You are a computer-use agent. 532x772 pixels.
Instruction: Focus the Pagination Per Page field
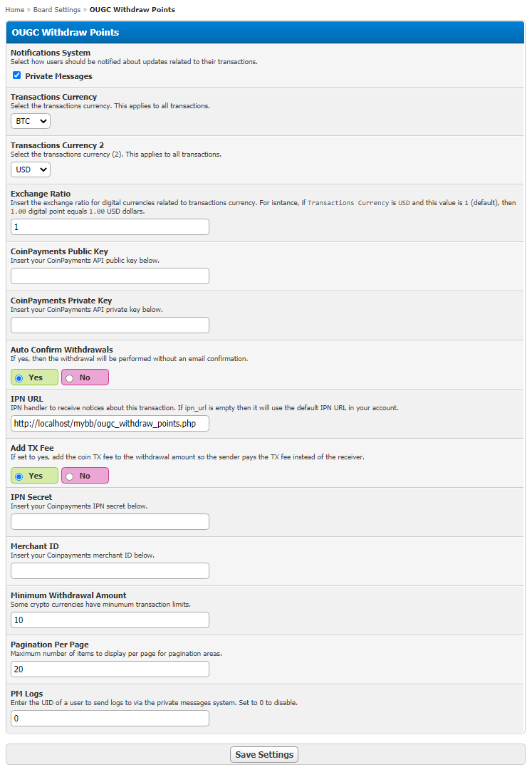(x=110, y=669)
